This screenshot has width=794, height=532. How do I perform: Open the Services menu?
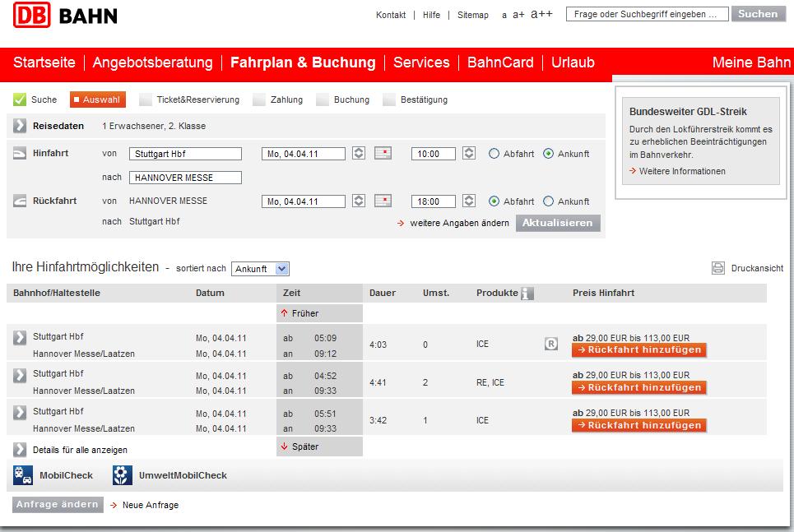tap(421, 62)
